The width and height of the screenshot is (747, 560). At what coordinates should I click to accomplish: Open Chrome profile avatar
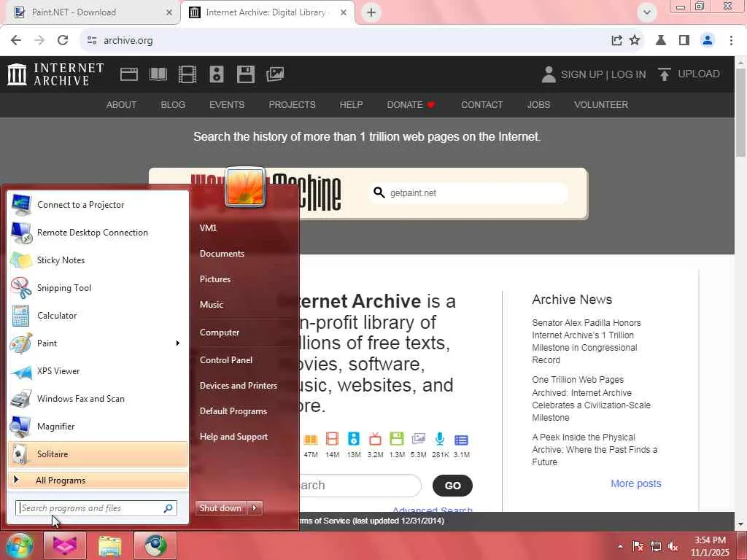tap(708, 41)
